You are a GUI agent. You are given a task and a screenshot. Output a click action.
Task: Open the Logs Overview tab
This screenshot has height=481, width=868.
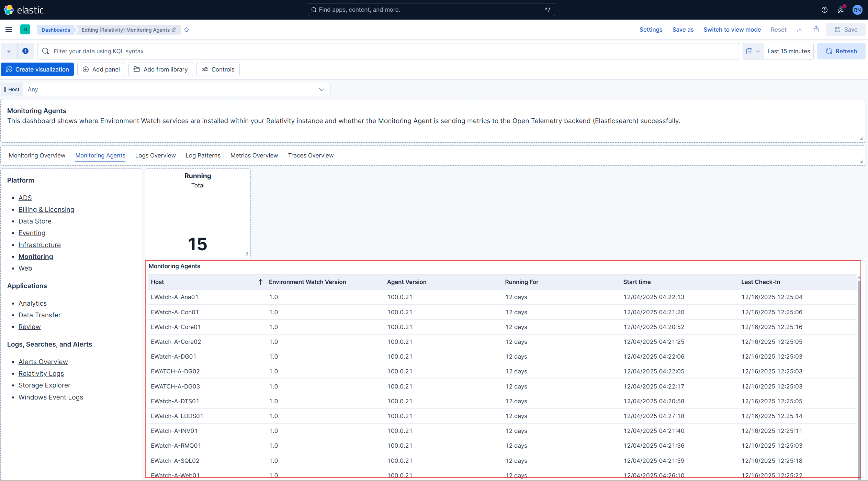click(x=155, y=155)
